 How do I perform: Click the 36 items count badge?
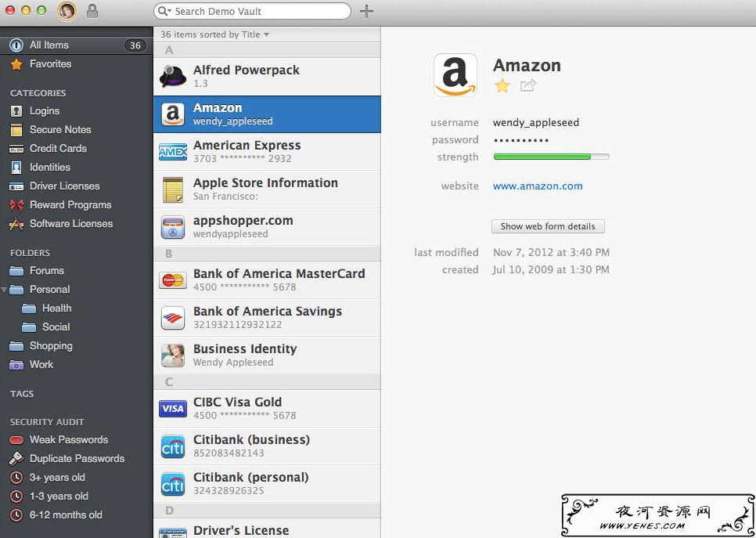point(135,45)
